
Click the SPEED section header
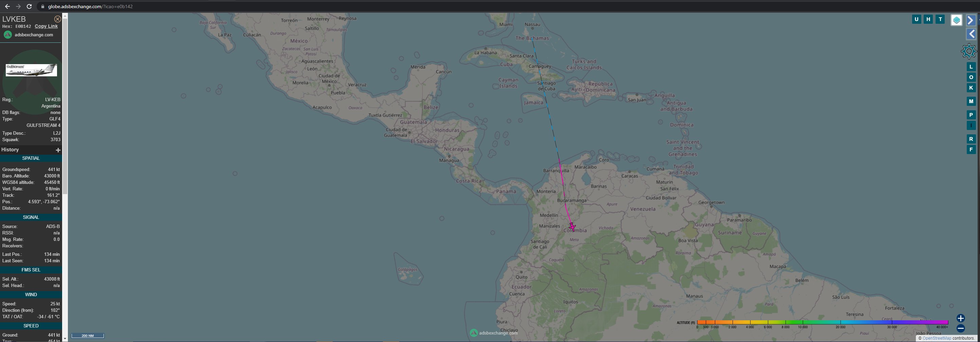click(x=31, y=326)
